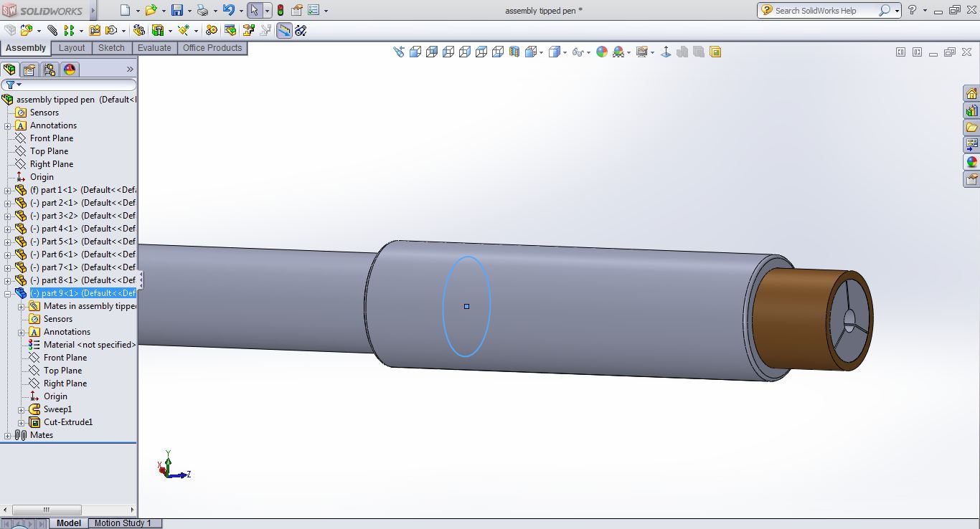Click the Zoom to Fit view icon
The height and width of the screenshot is (529, 980).
[399, 52]
